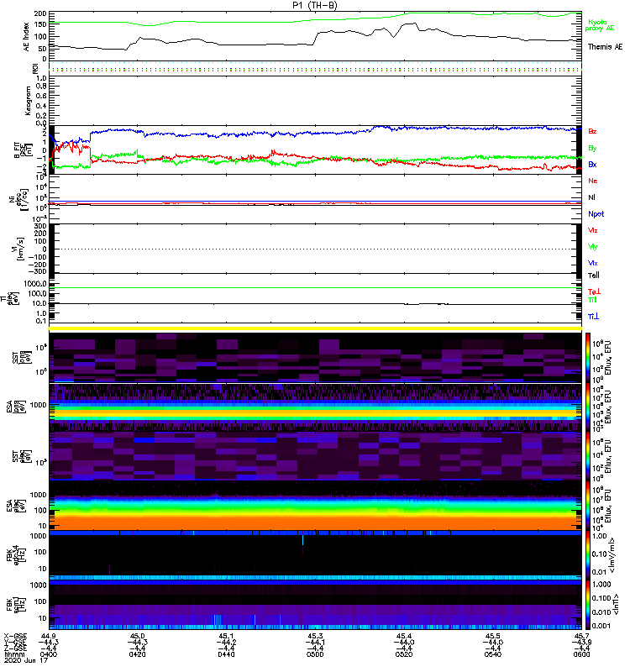This screenshot has width=630, height=672.
Task: Click the X-GSE value 45.3
Action: coord(315,636)
